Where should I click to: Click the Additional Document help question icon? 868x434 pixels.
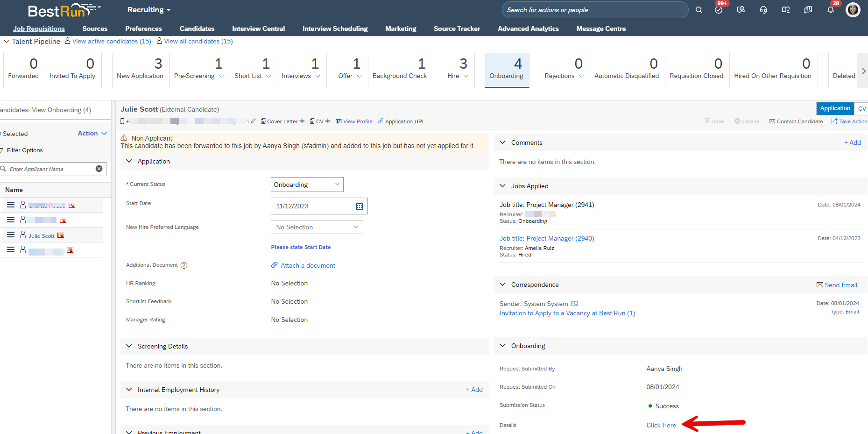click(x=184, y=265)
